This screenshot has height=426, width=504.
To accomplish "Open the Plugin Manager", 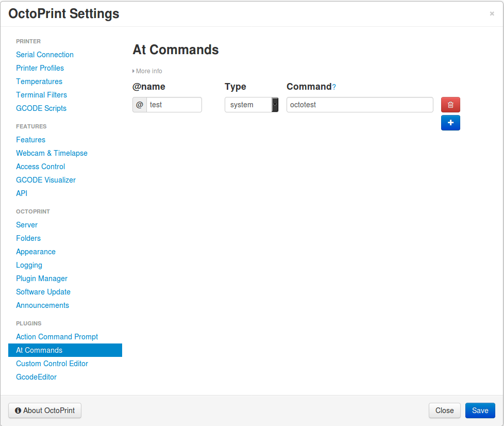I will [x=42, y=278].
